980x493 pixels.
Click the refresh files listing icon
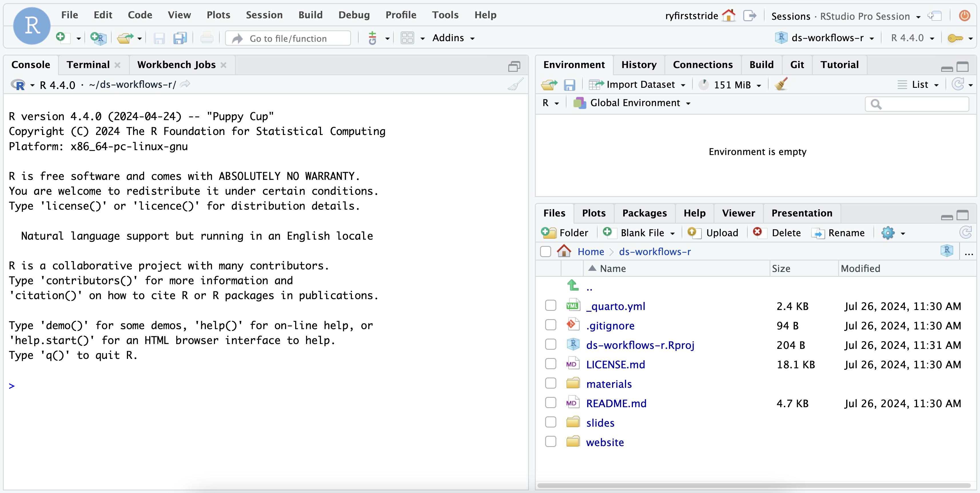[x=965, y=232]
